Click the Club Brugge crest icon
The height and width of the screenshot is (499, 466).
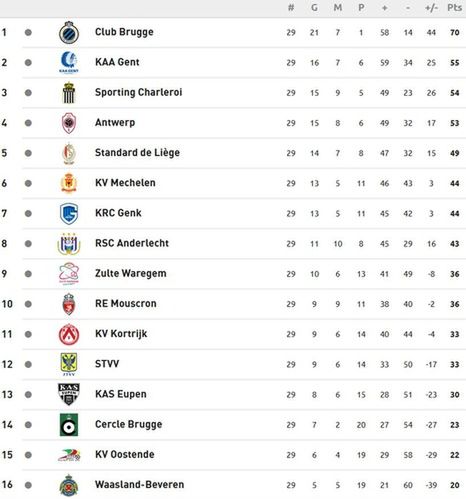tap(69, 33)
